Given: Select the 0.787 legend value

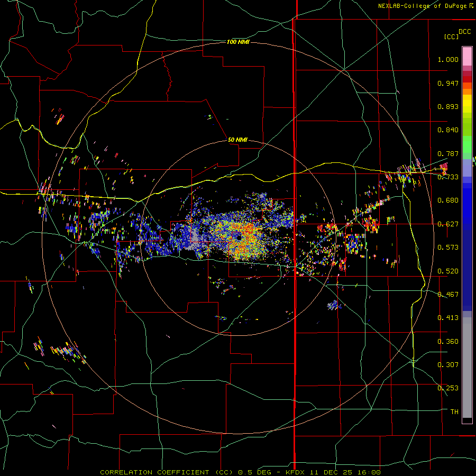Looking at the screenshot, I should (x=448, y=153).
